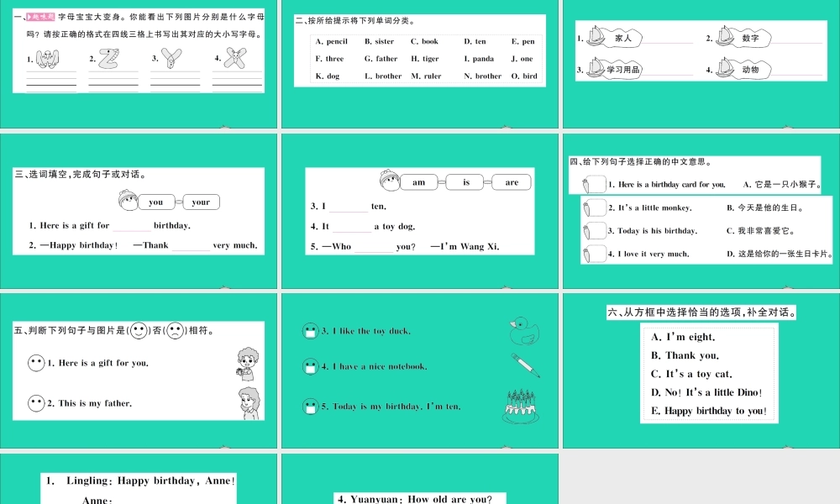Click Chinese option 'B. 今天是他的生日'

click(765, 207)
